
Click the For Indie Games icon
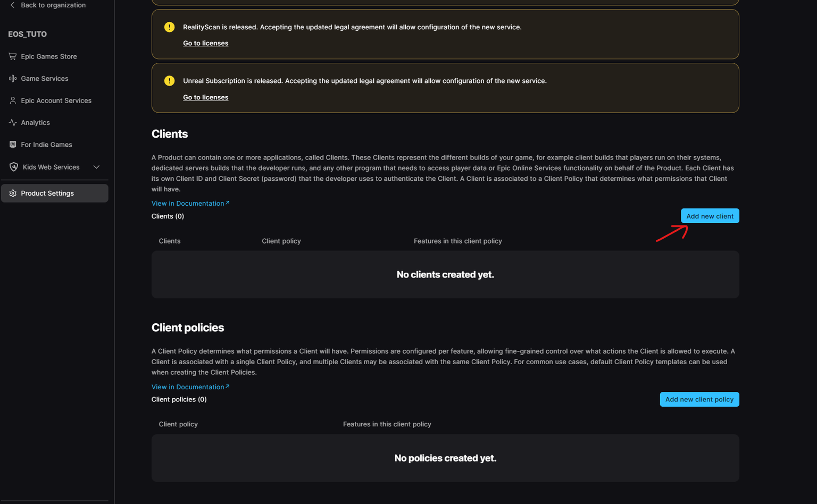13,145
